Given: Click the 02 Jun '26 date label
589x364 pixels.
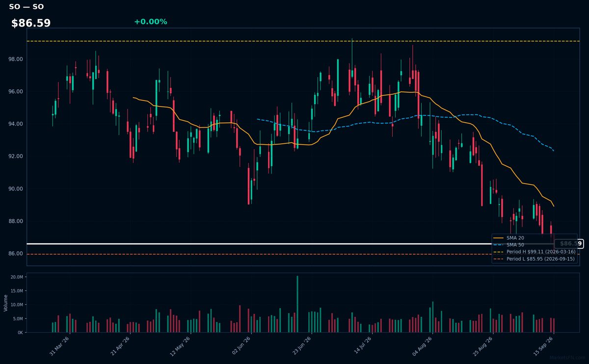Looking at the screenshot, I should pos(241,346).
